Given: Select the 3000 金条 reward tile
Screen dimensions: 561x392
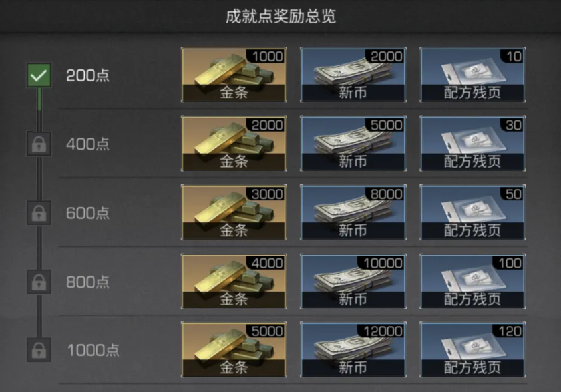Looking at the screenshot, I should (x=234, y=212).
